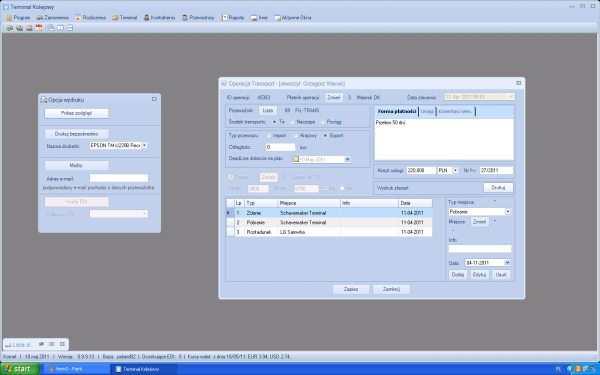
Task: Open the Raporty menu
Action: tap(233, 18)
